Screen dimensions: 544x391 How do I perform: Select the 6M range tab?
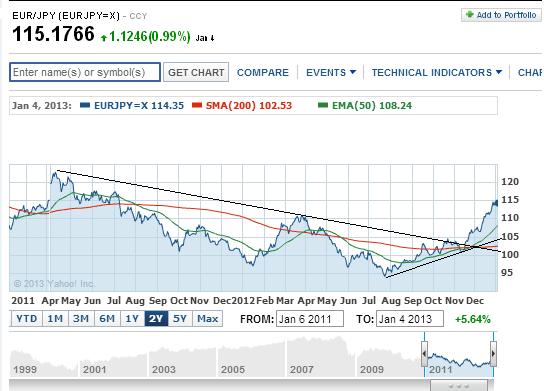pyautogui.click(x=107, y=318)
